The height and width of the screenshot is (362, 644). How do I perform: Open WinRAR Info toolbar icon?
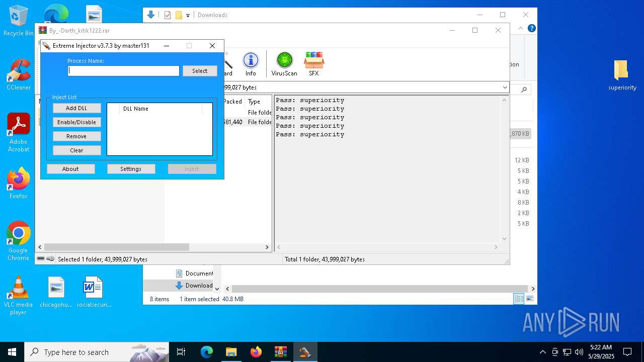click(251, 64)
